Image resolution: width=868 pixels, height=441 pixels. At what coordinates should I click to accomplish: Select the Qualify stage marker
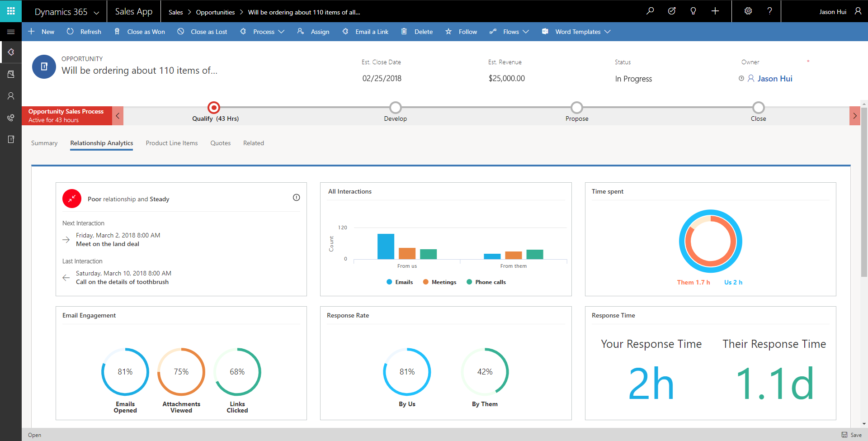(x=214, y=108)
